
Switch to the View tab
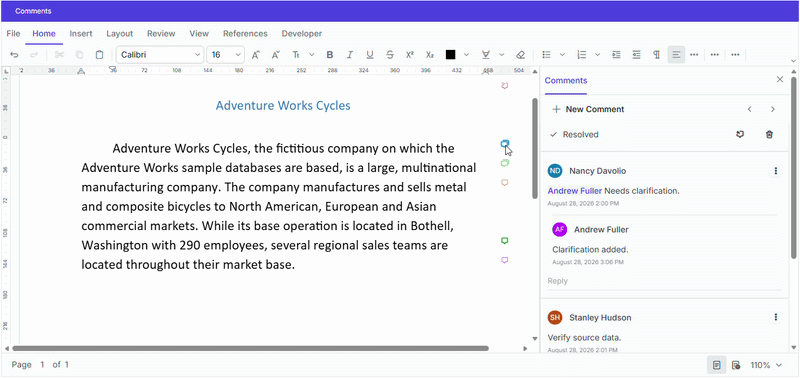[199, 34]
